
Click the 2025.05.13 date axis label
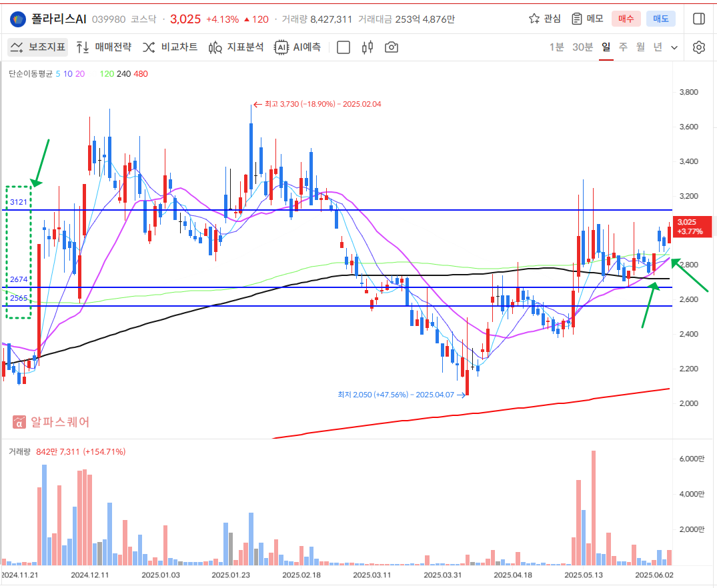pyautogui.click(x=584, y=575)
